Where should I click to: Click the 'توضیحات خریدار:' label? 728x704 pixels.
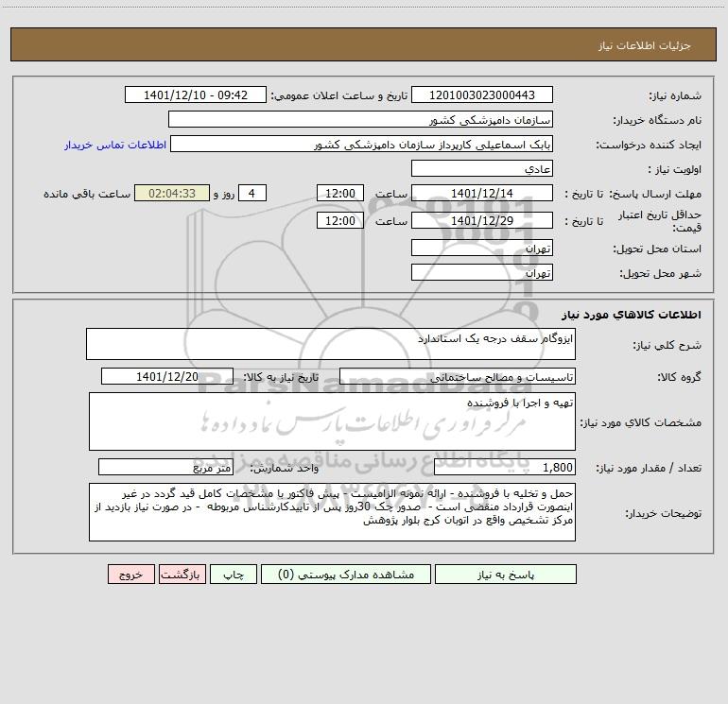[x=663, y=514]
